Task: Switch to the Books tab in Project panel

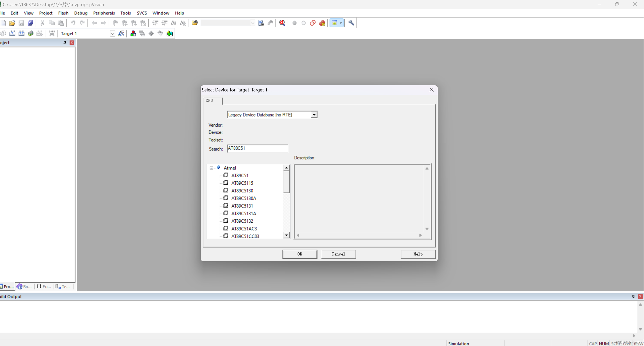Action: point(24,286)
